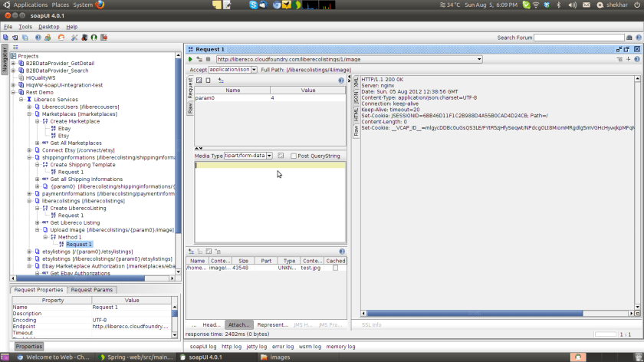Open Firefox from the top panel
The height and width of the screenshot is (362, 644).
[100, 5]
